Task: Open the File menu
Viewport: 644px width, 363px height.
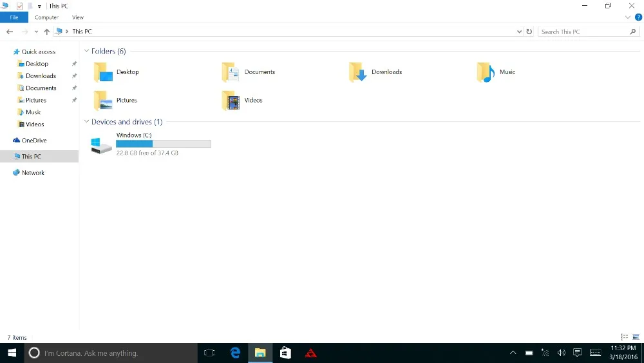Action: (14, 17)
